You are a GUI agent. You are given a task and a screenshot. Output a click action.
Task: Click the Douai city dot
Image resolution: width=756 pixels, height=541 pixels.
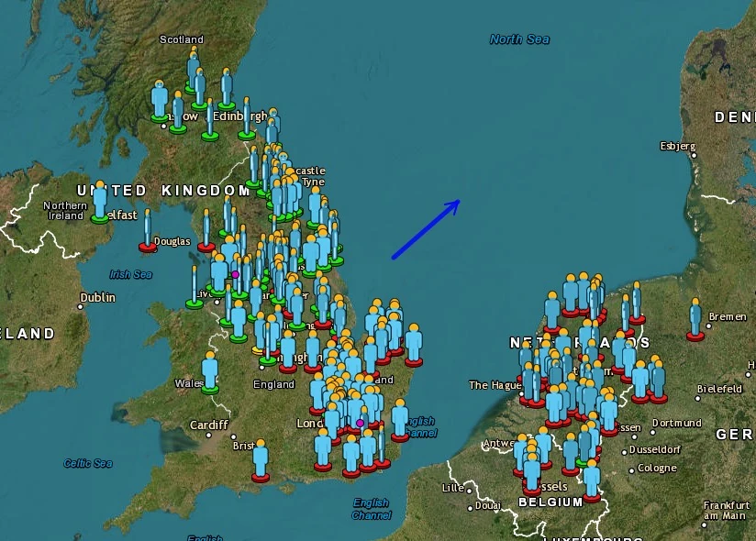tap(470, 508)
